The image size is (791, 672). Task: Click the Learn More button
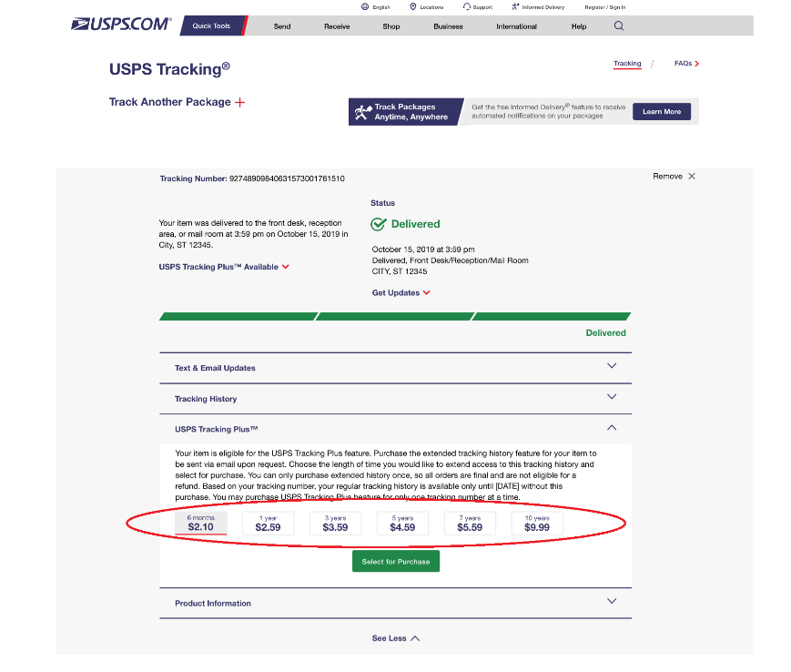(662, 111)
